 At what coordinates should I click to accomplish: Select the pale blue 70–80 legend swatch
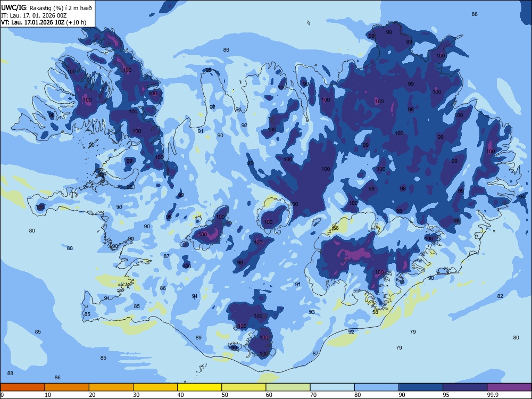coord(332,387)
